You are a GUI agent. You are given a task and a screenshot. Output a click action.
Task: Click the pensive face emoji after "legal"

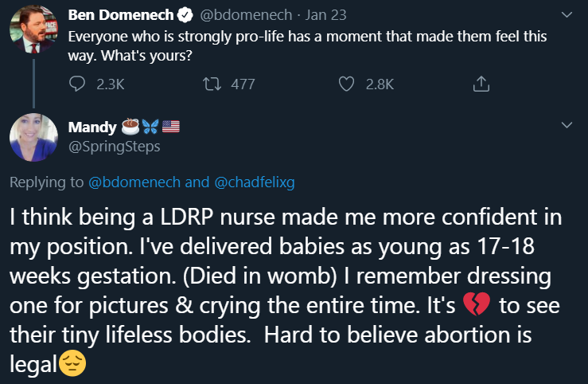pos(72,366)
